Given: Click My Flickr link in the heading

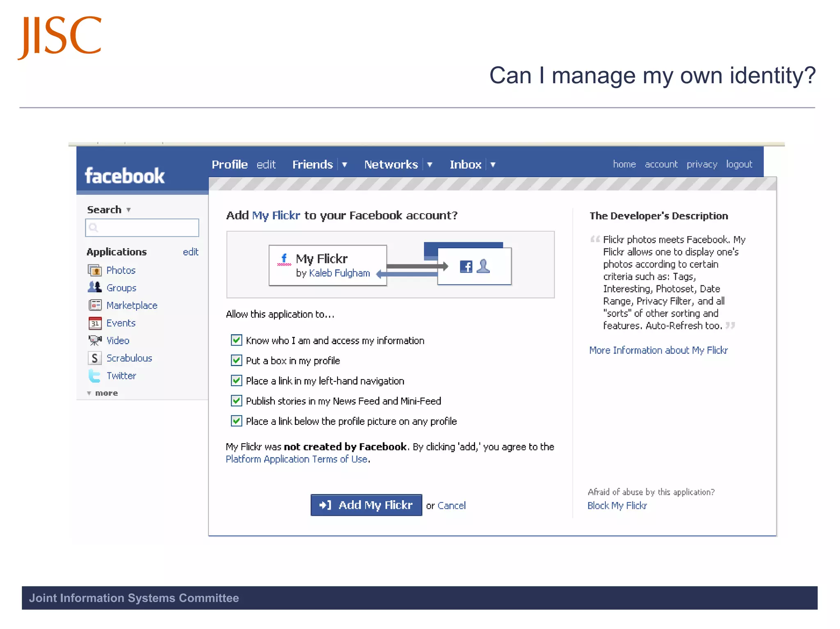Looking at the screenshot, I should coord(276,216).
